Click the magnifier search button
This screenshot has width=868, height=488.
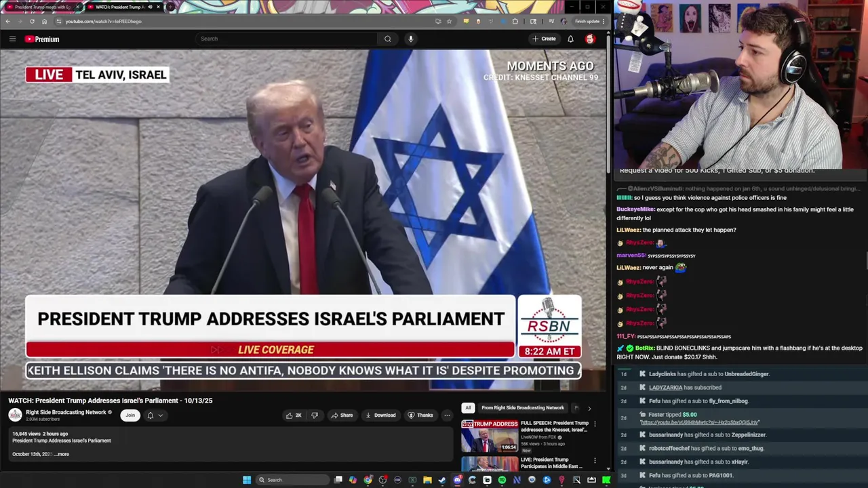(387, 39)
